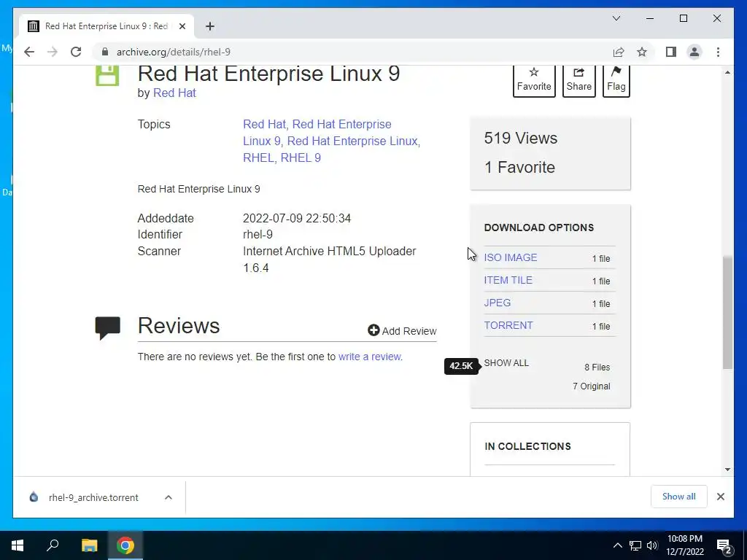747x560 pixels.
Task: Click SHOW ALL download files
Action: 506,363
